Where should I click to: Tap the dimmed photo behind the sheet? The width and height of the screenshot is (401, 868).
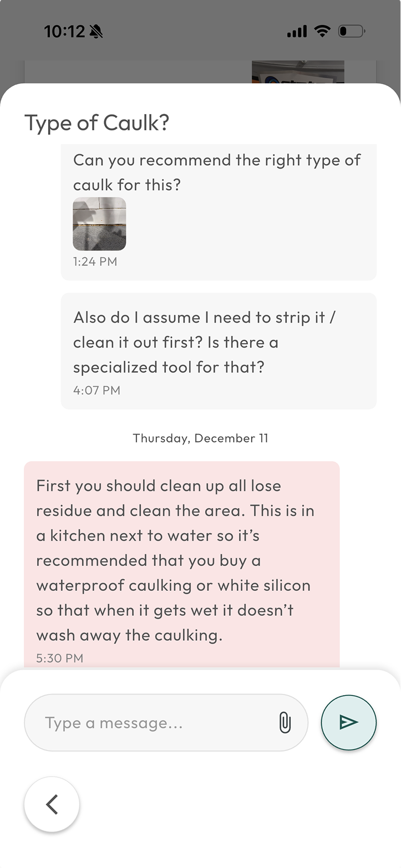pyautogui.click(x=298, y=72)
